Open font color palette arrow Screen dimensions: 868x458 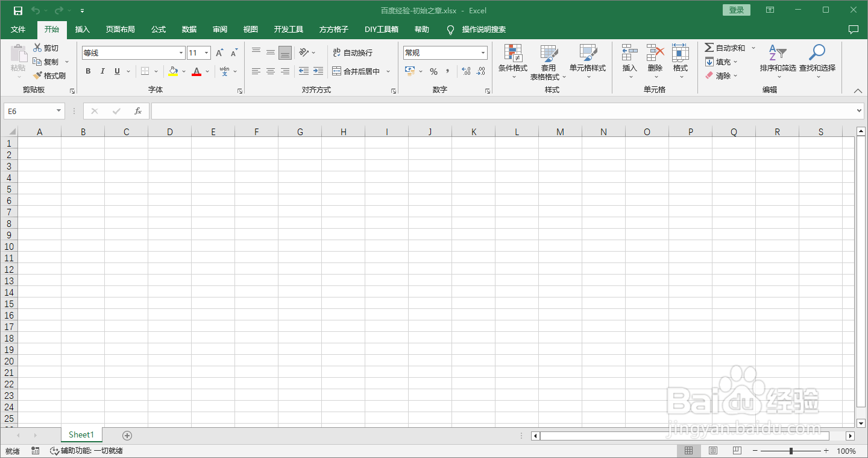[207, 71]
